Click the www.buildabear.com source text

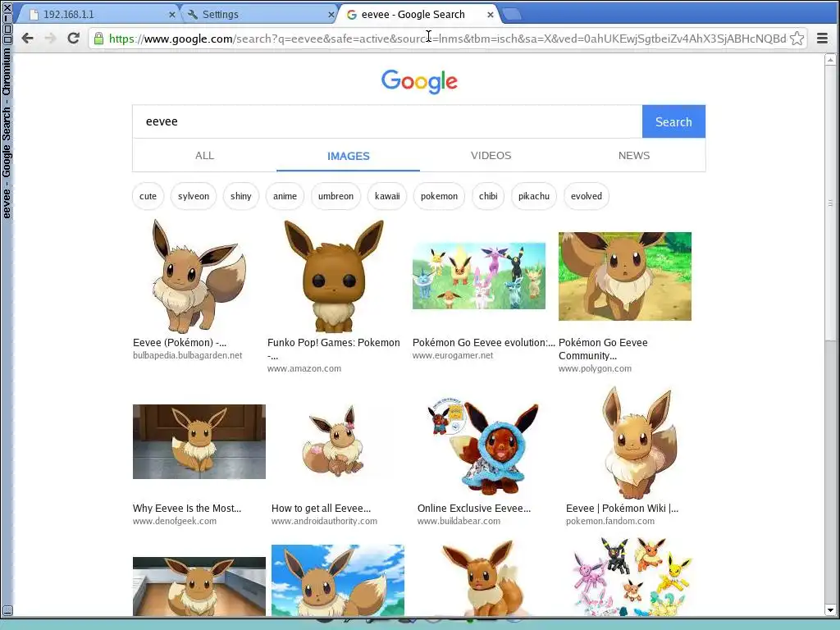pos(459,521)
